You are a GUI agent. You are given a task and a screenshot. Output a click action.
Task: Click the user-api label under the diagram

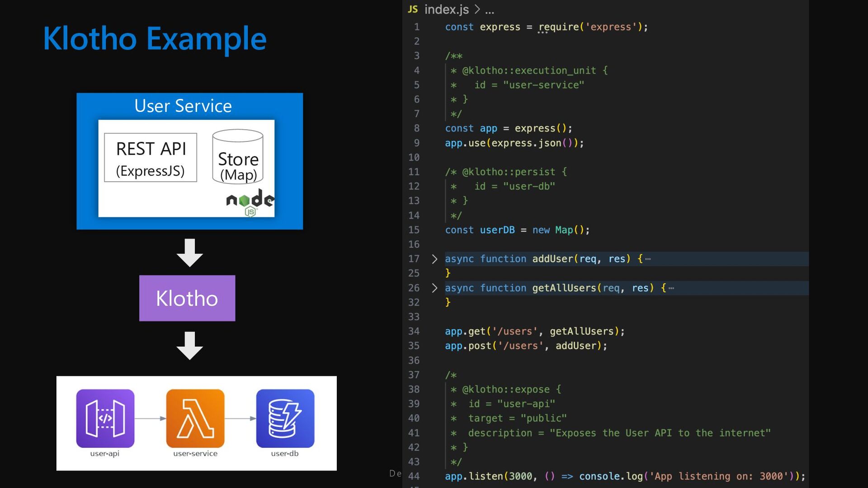pos(105,453)
